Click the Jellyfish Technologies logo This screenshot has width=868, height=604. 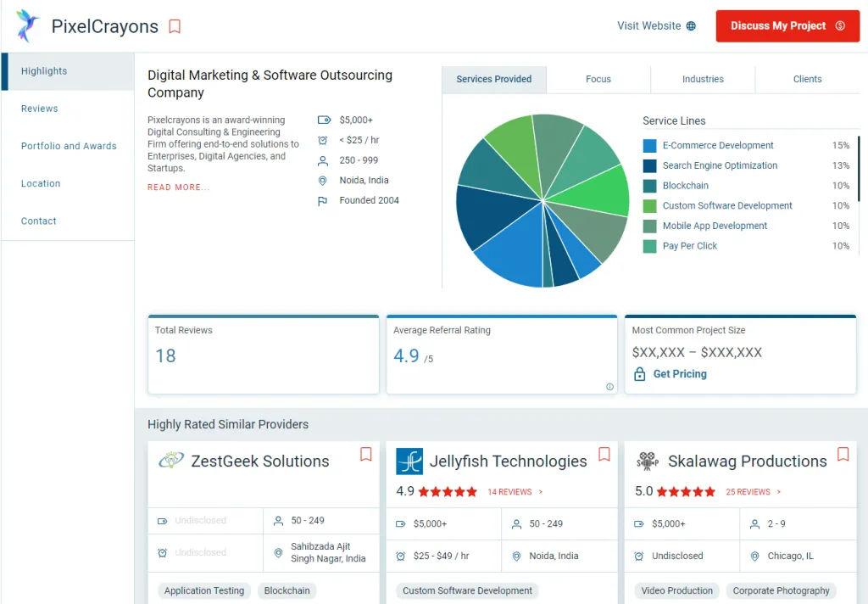[409, 461]
